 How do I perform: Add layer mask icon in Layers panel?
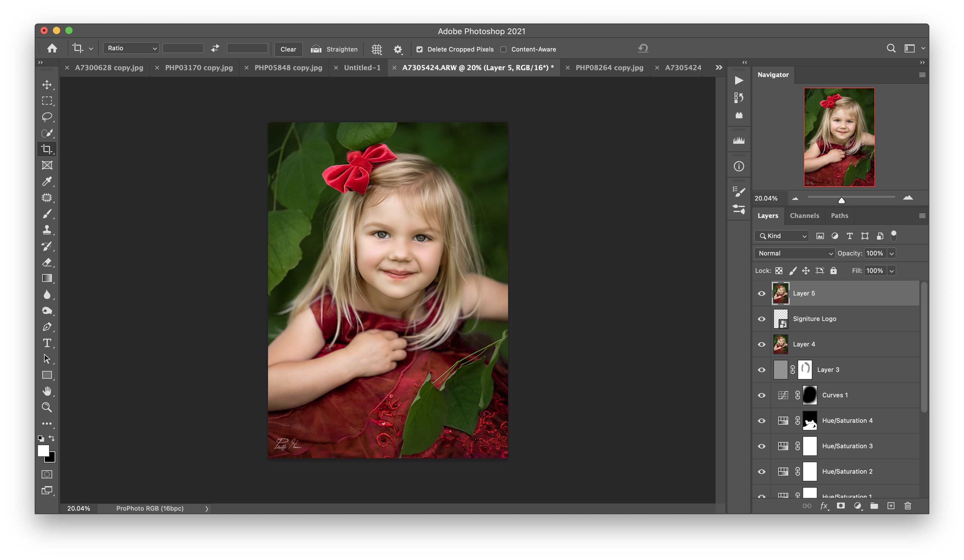click(x=840, y=506)
